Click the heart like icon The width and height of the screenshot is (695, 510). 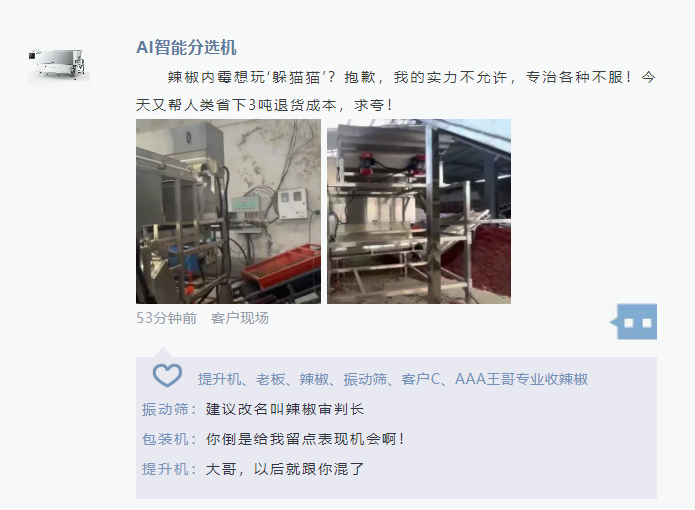pos(167,375)
